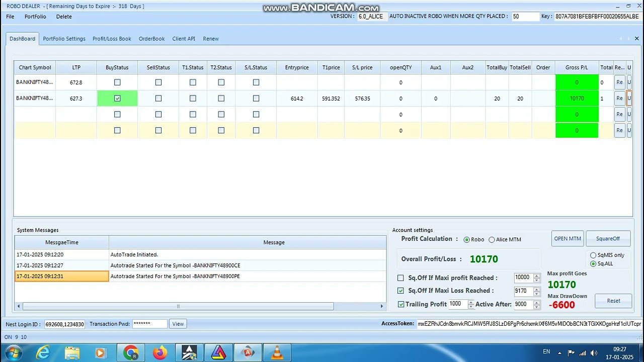Click the Gross P/L column header

(577, 67)
